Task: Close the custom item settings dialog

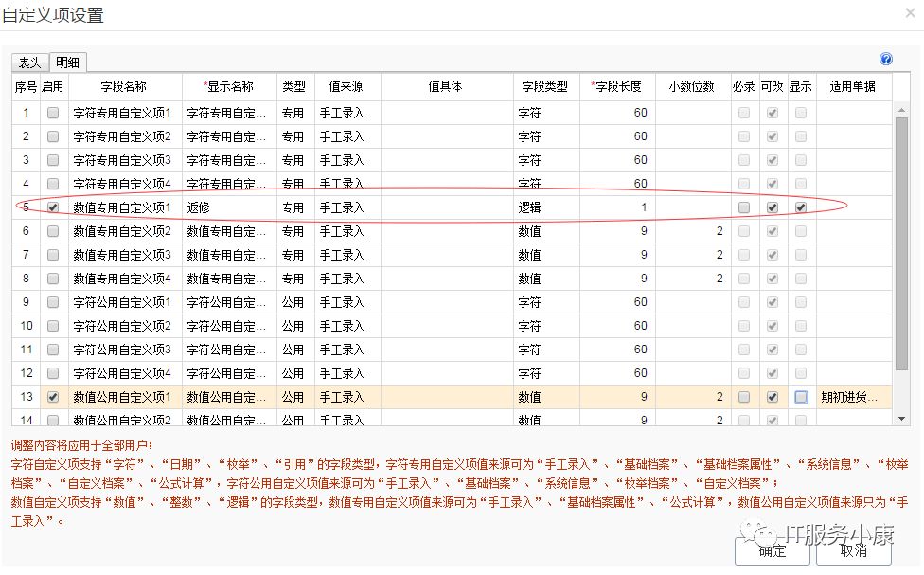Action: pyautogui.click(x=911, y=13)
